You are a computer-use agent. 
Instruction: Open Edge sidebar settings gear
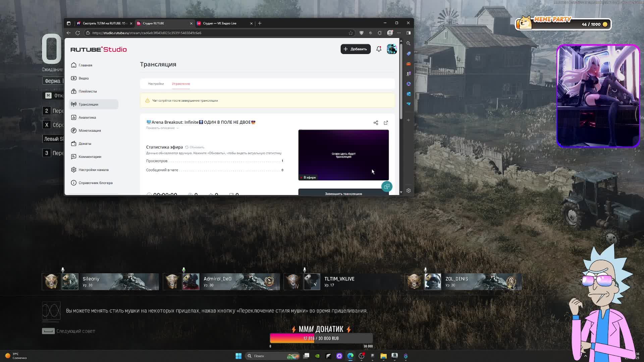[x=408, y=190]
